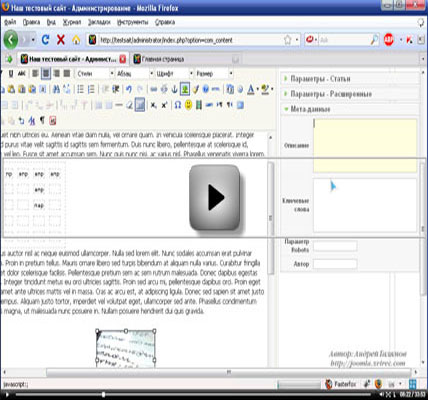Show paragraph pilcrow characters
Image resolution: width=428 pixels, height=400 pixels.
[42, 120]
